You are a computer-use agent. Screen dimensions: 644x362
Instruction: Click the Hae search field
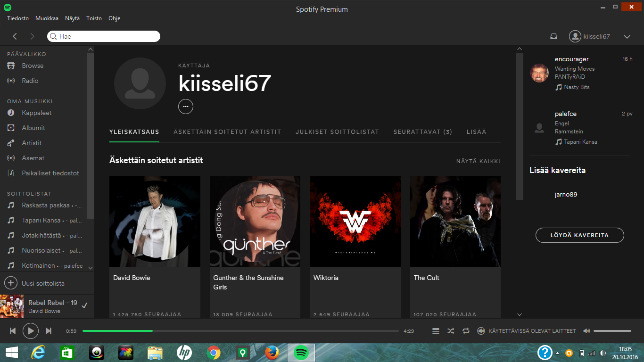click(104, 36)
